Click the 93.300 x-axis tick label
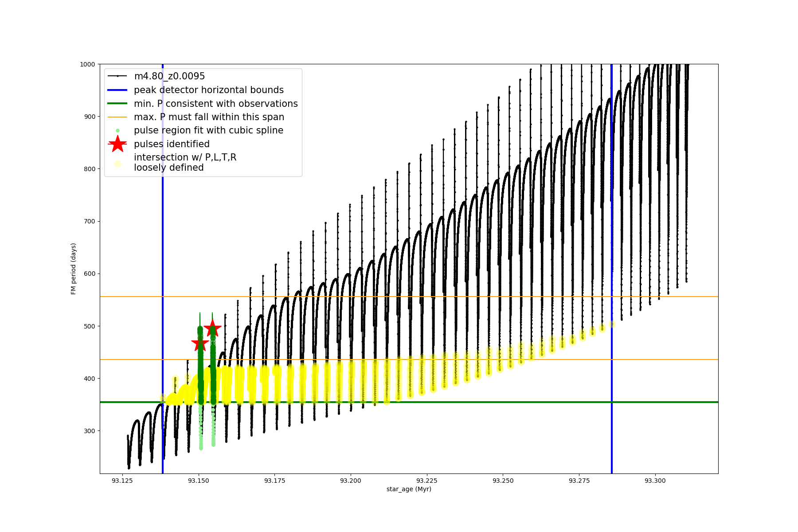This screenshot has width=798, height=532. pyautogui.click(x=655, y=481)
